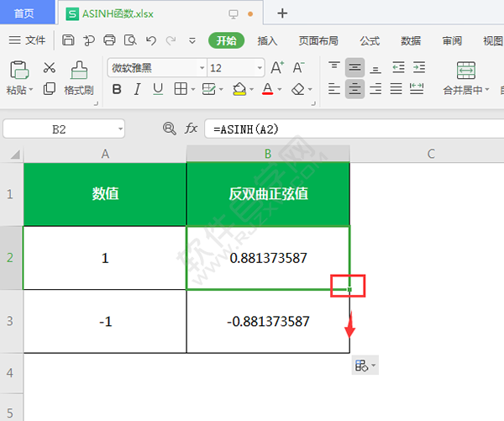Screen dimensions: 504x421
Task: Activate the Format Painter (格式刷)
Action: click(79, 78)
